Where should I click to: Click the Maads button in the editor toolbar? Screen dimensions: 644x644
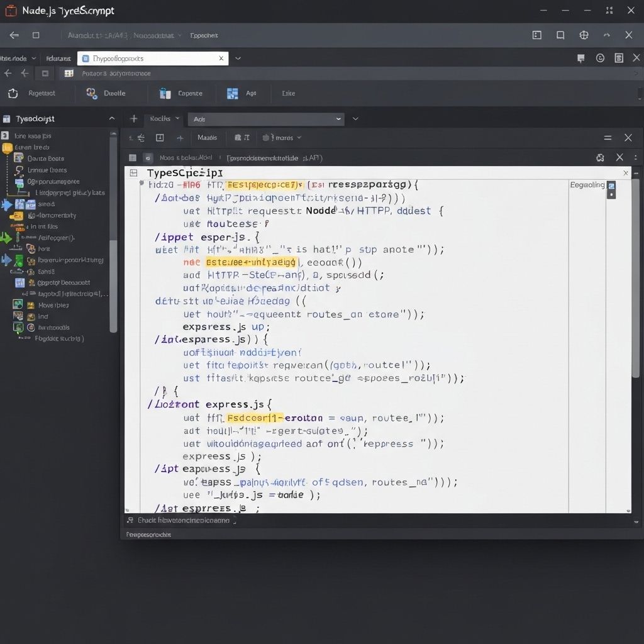[207, 138]
